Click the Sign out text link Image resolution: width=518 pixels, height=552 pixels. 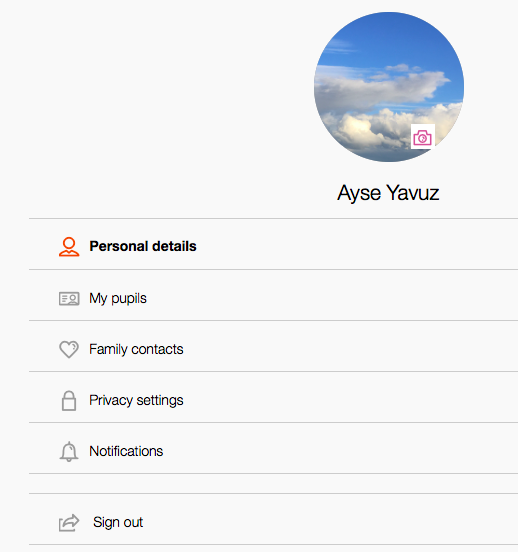(118, 522)
